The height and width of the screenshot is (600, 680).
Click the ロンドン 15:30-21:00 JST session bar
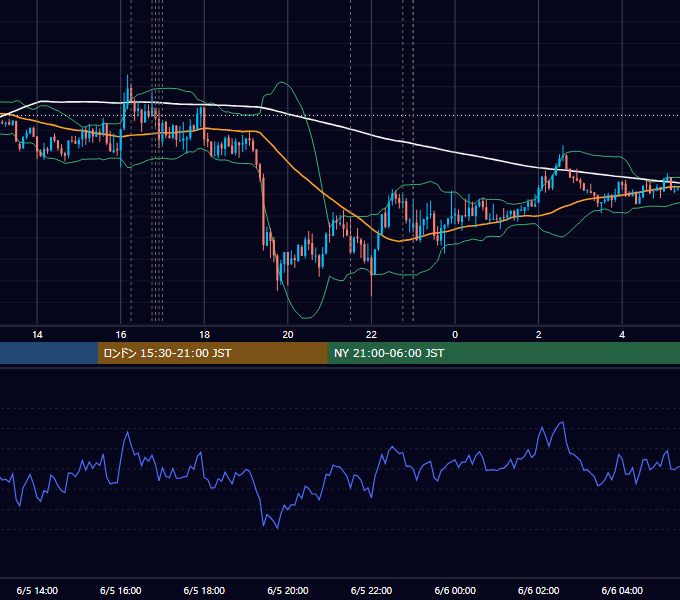212,353
